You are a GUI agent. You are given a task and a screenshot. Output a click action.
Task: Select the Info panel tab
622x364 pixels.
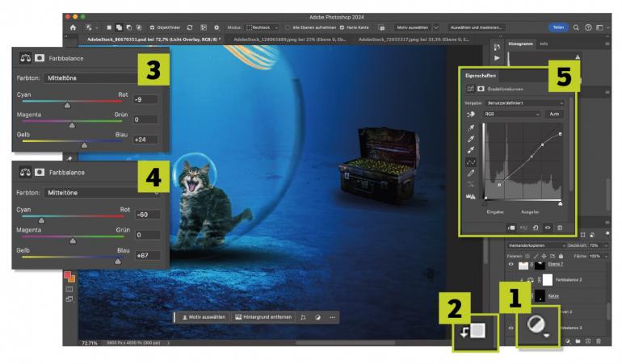[x=544, y=44]
